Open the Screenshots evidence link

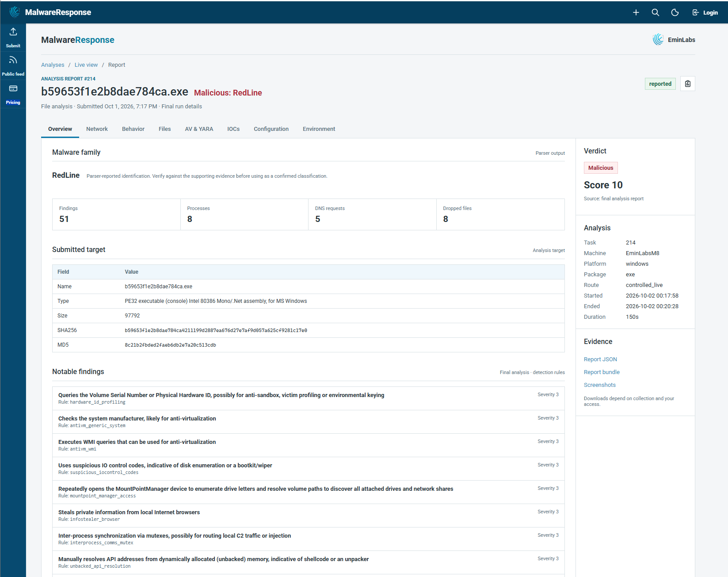[600, 385]
